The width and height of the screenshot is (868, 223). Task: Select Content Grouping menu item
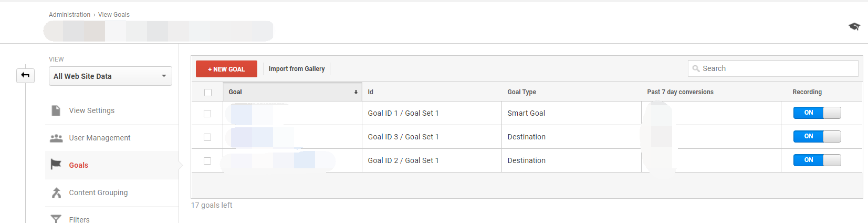click(98, 192)
